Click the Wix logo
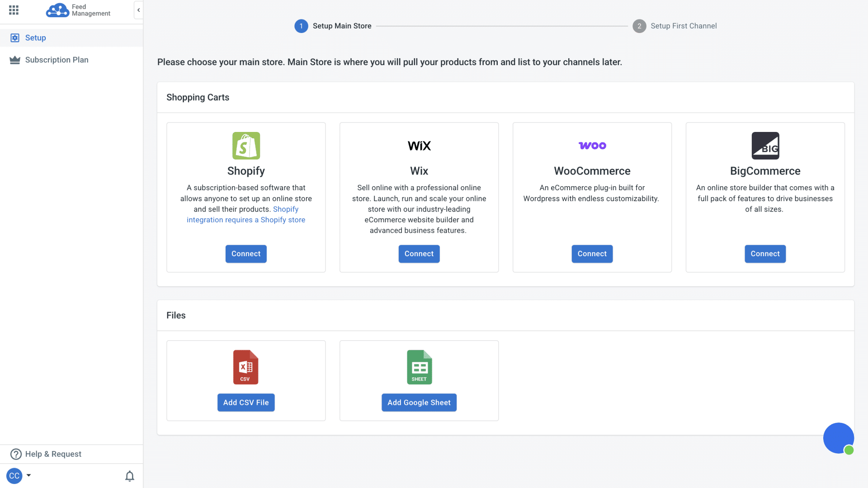Screen dimensions: 868x488 point(419,146)
